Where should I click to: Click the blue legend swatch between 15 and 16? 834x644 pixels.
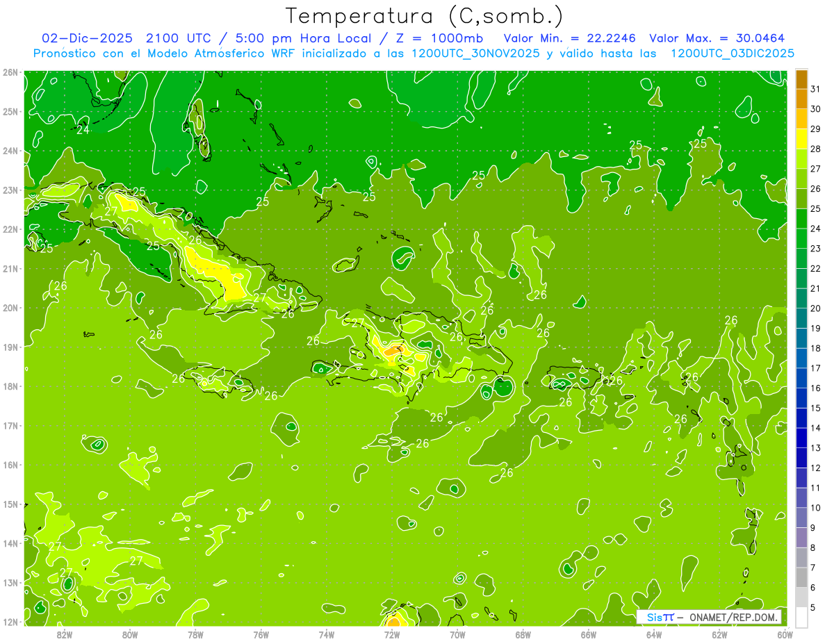pos(801,397)
